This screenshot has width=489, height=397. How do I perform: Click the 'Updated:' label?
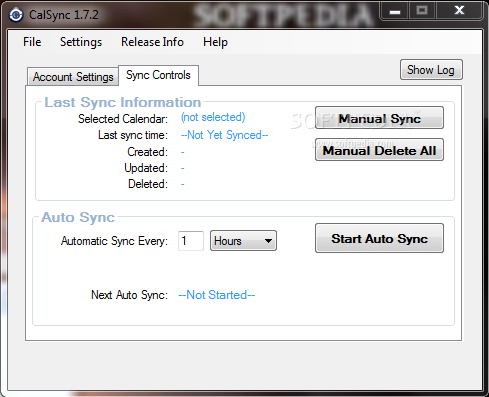click(146, 168)
